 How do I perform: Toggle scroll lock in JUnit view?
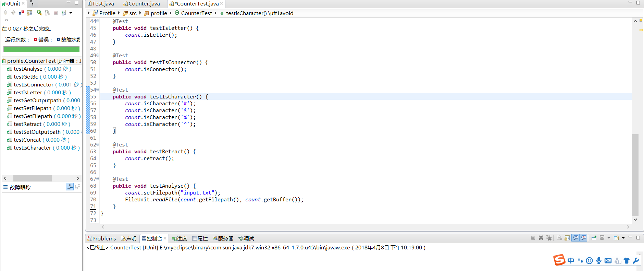click(29, 13)
